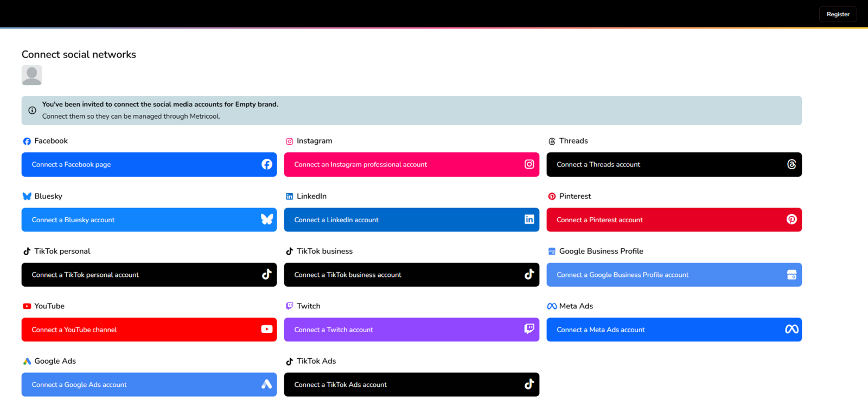868x407 pixels.
Task: Click the Connect a Facebook page button
Action: (x=149, y=164)
